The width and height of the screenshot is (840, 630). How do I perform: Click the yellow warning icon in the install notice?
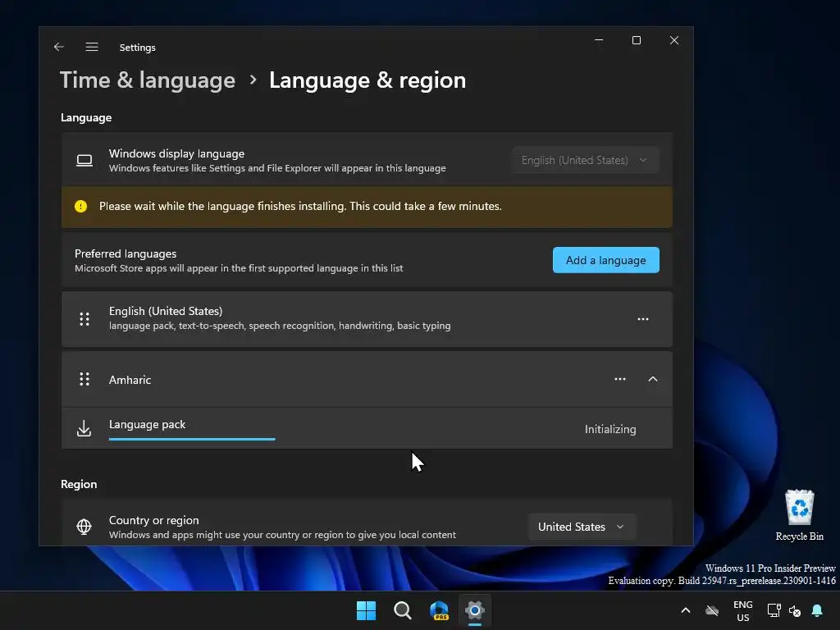(81, 206)
